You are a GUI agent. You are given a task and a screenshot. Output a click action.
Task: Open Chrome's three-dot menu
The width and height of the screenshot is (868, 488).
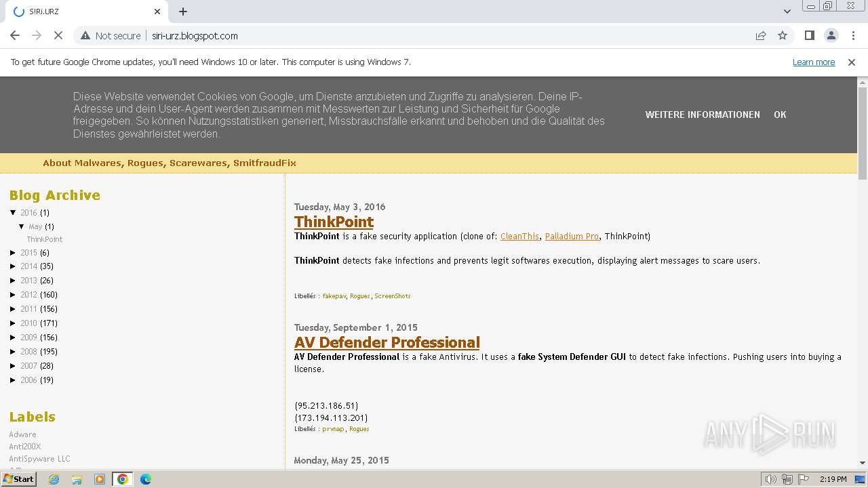pyautogui.click(x=852, y=35)
